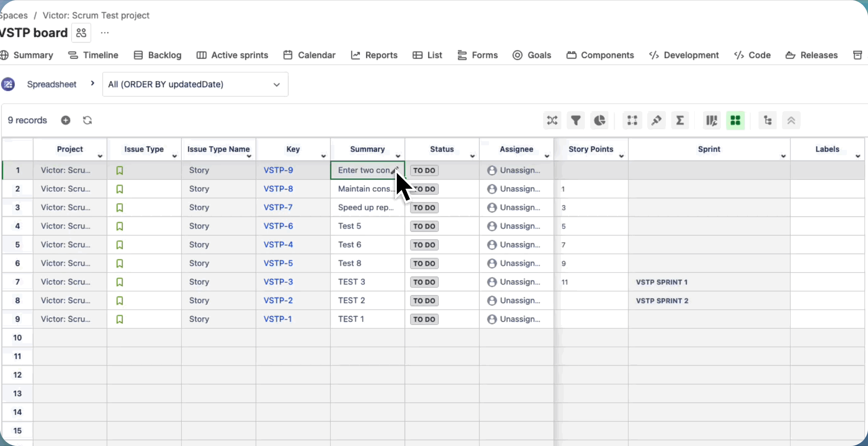
Task: Add a new record with plus icon
Action: click(x=66, y=120)
